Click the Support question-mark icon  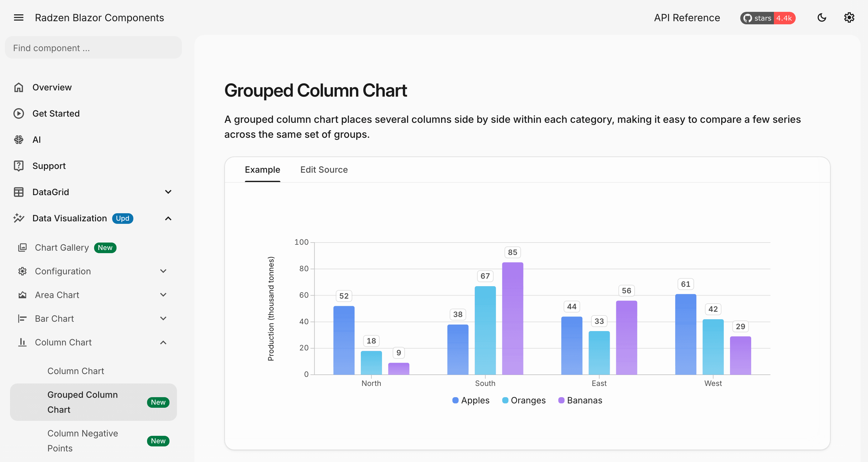[x=18, y=166]
